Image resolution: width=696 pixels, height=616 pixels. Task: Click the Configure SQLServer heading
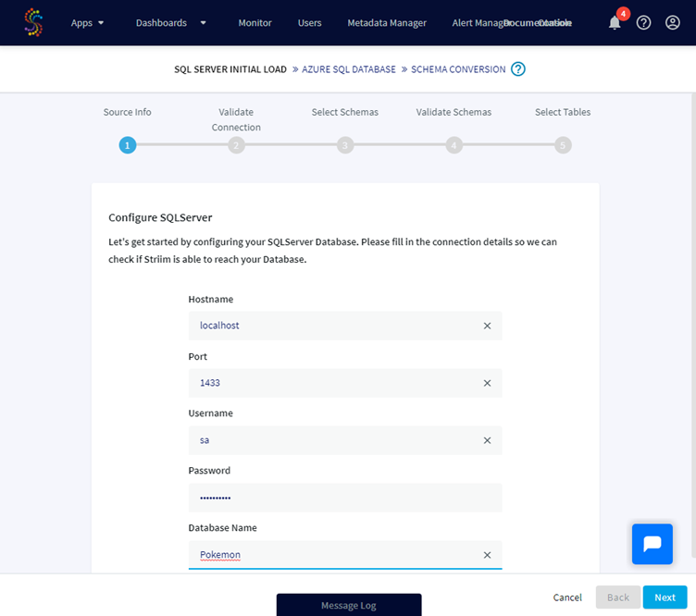tap(160, 217)
